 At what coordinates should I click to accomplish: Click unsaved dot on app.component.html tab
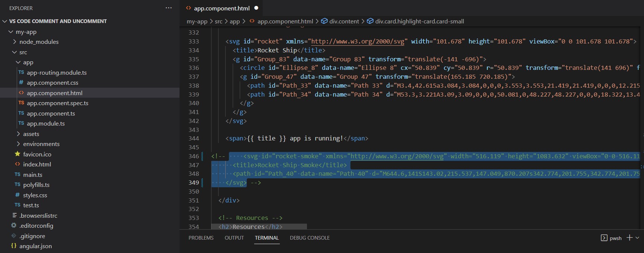click(256, 8)
